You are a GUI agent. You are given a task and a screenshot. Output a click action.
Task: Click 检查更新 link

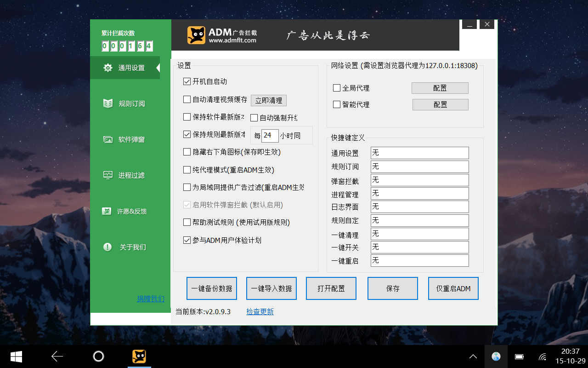(x=260, y=311)
